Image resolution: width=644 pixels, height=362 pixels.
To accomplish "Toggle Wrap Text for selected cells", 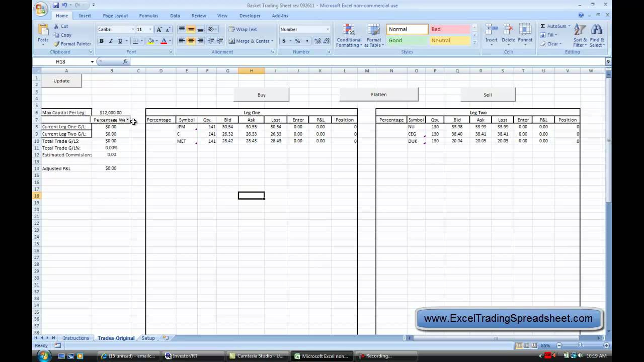I will pyautogui.click(x=243, y=30).
